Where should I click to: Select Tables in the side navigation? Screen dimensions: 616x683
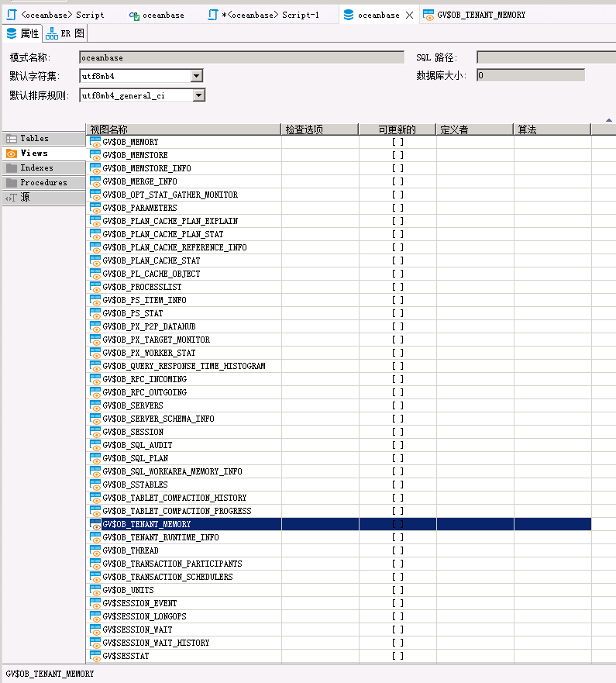(x=44, y=138)
